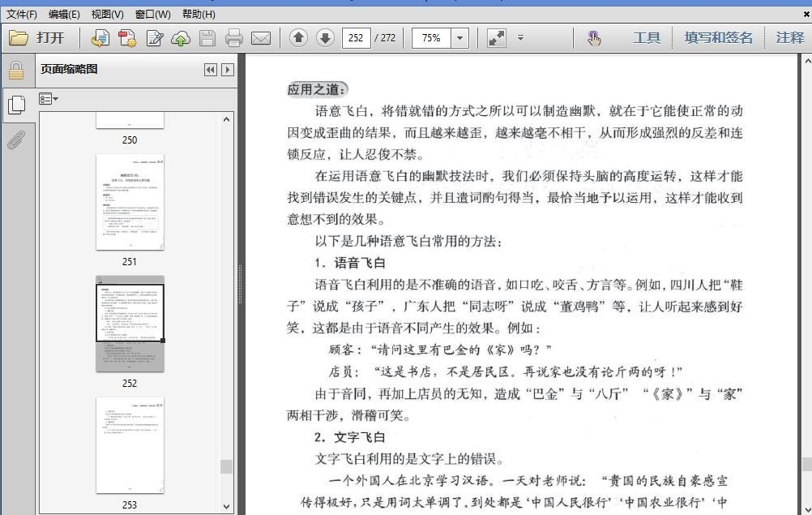The width and height of the screenshot is (812, 515).
Task: Toggle the page thumbnails panel icon
Action: 16,104
